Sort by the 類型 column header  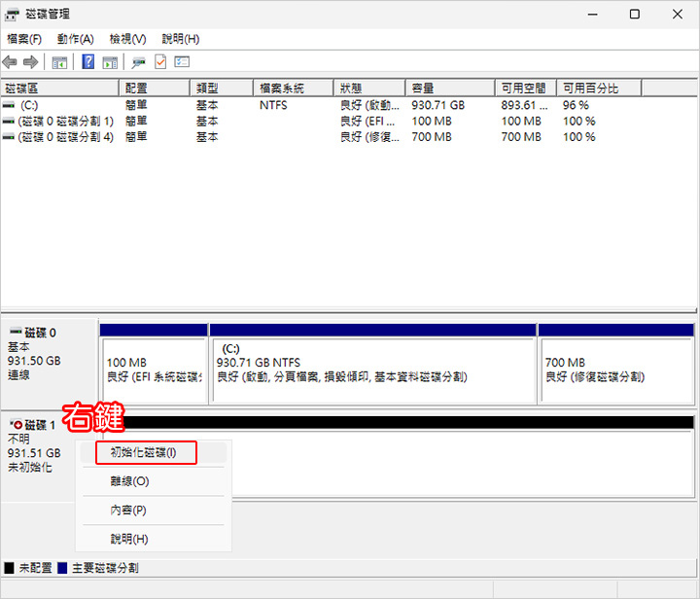pos(222,88)
